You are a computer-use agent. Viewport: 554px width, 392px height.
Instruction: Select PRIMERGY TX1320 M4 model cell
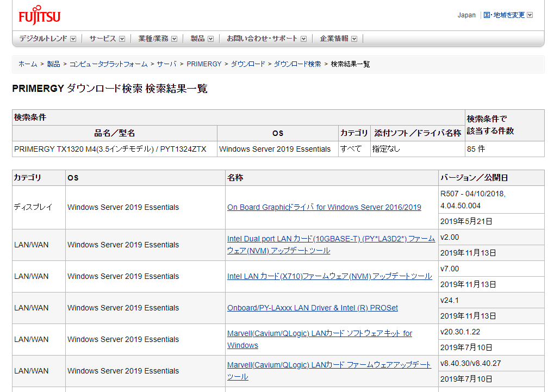click(x=115, y=149)
